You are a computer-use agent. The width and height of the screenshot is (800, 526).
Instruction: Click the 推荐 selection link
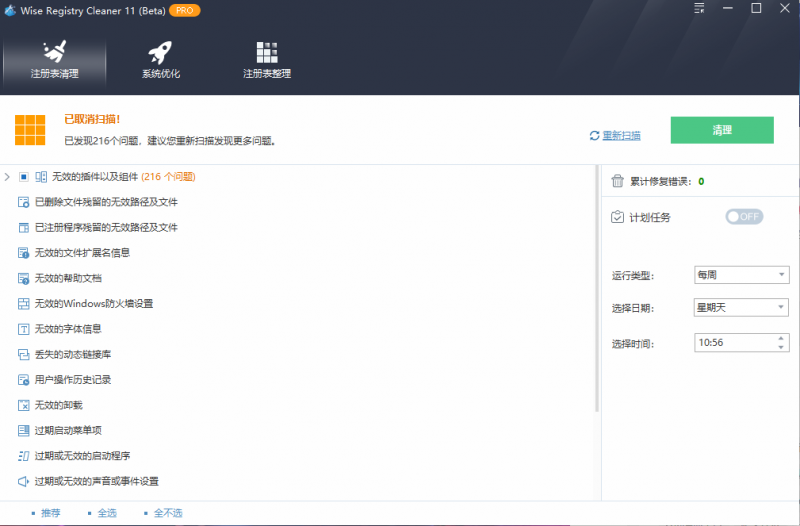click(51, 513)
